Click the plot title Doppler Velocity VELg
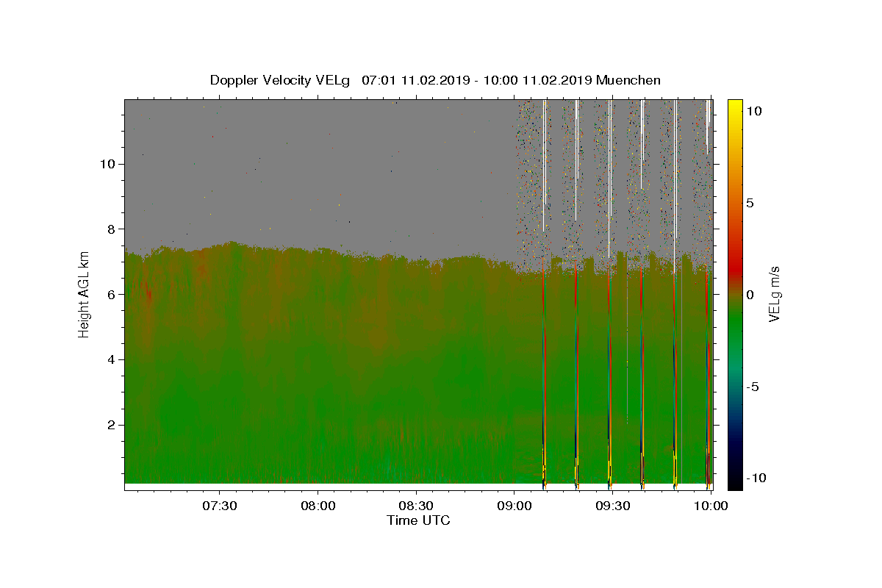The image size is (882, 588). click(x=282, y=80)
